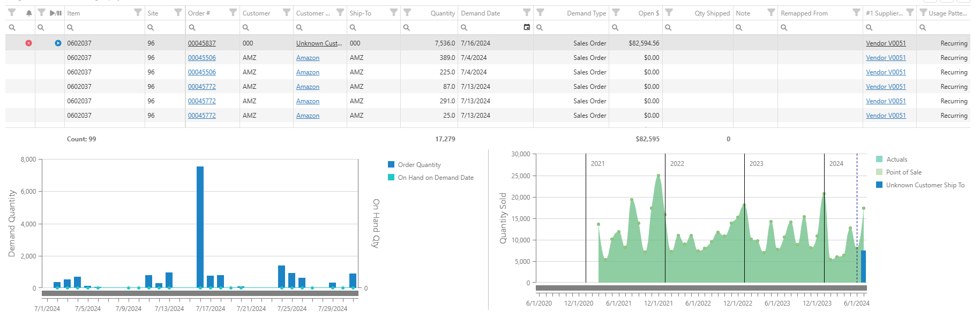Toggle Order Quantity series in chart legend

419,165
